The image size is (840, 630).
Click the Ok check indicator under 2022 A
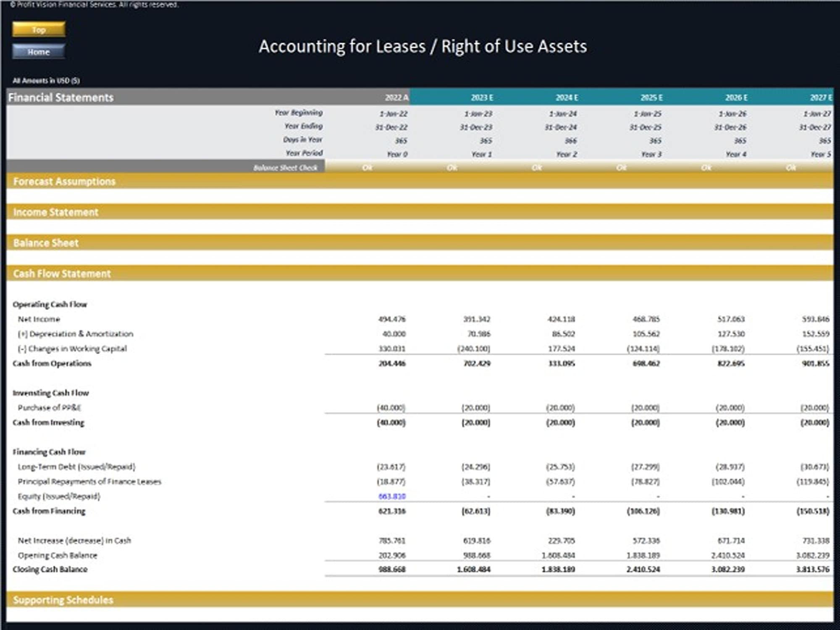pos(367,168)
